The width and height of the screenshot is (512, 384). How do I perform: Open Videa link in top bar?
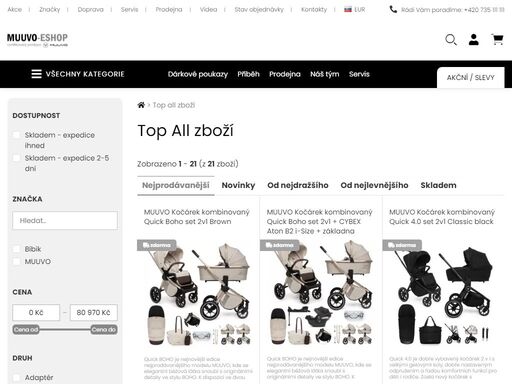point(208,10)
